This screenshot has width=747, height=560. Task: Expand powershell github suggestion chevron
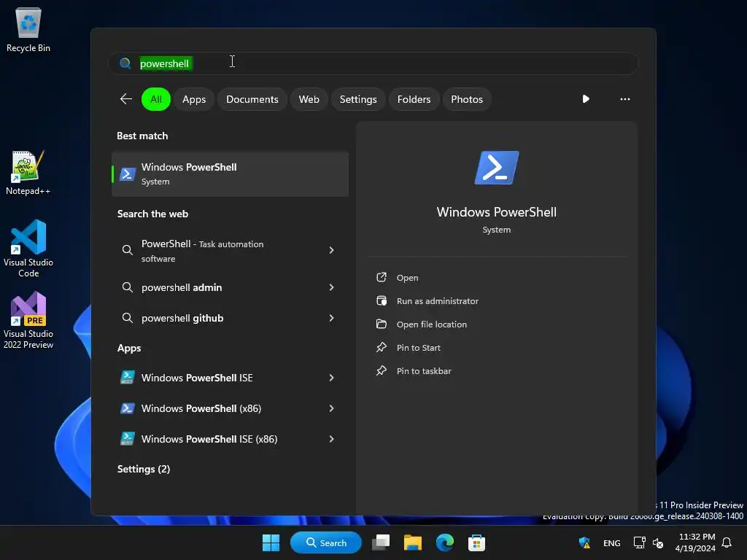pos(332,318)
